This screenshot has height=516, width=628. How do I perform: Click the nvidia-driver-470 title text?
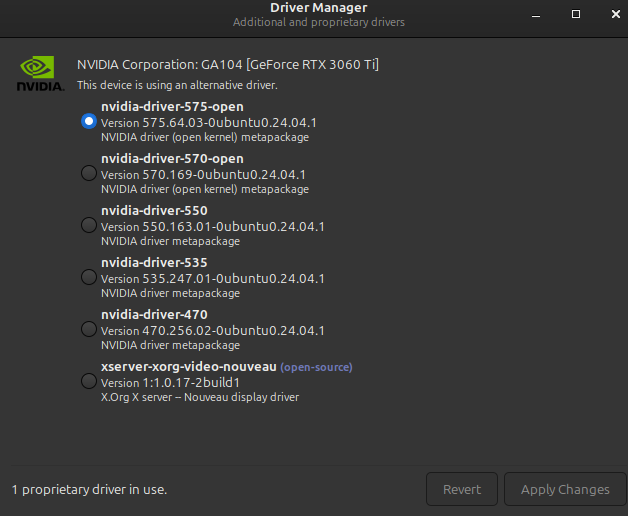pos(154,315)
